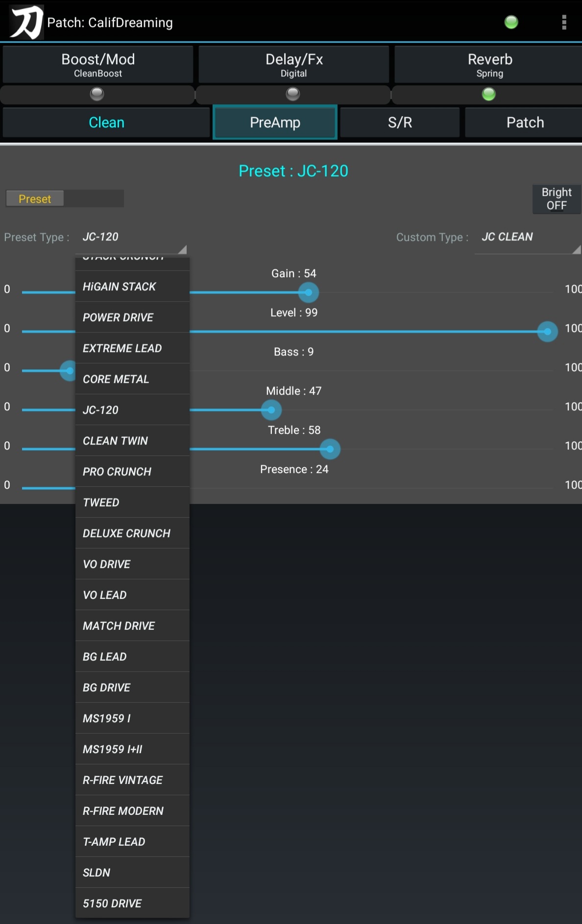Choose POWER DRIVE from the list
Screen dimensions: 582x924
(x=132, y=317)
